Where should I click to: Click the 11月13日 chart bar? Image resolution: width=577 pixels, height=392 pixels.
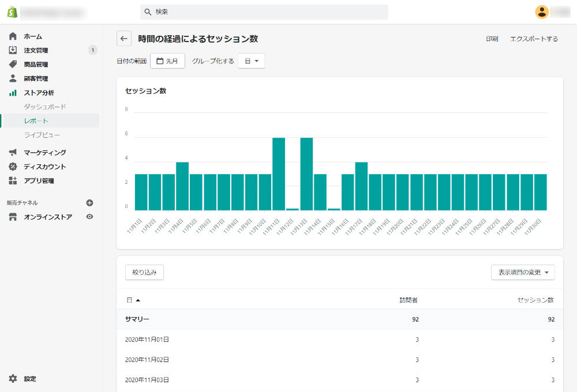(306, 174)
